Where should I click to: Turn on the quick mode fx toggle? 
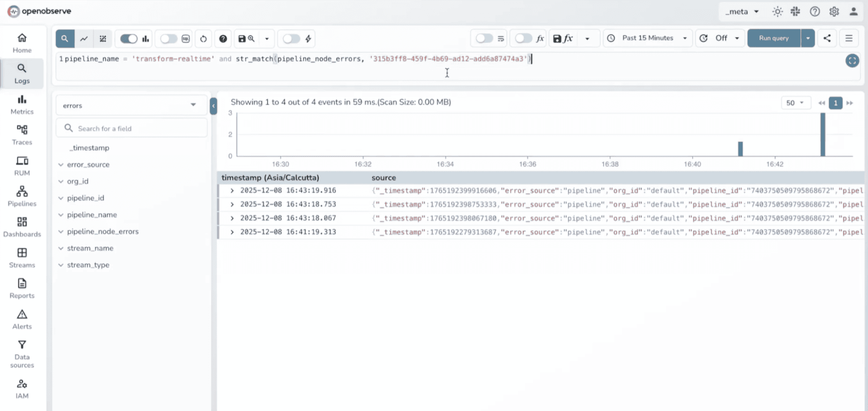coord(523,39)
